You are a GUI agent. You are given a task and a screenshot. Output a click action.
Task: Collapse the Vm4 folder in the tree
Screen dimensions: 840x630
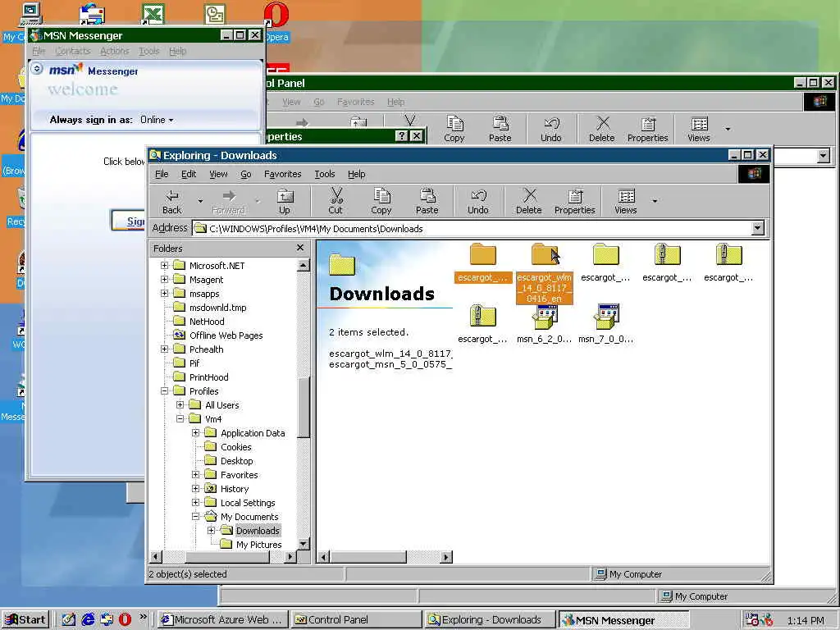click(180, 419)
